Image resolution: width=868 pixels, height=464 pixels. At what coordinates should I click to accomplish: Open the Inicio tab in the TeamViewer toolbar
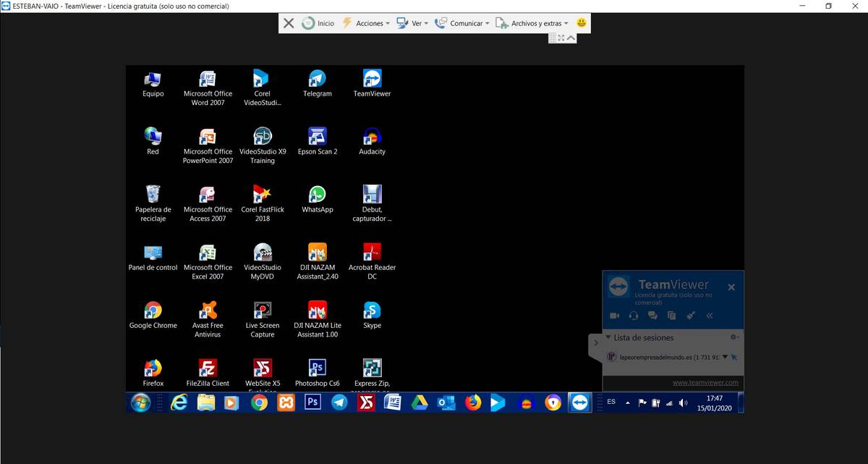click(318, 23)
